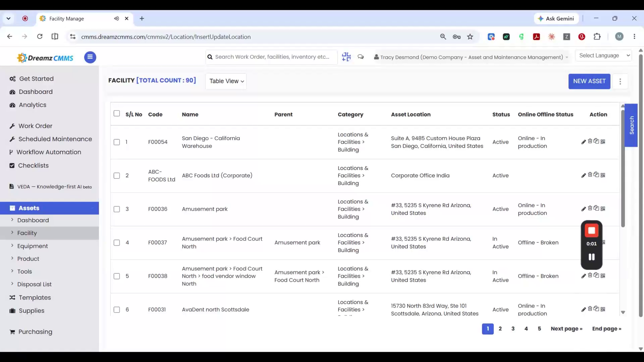Select the AvaDent north Scottsdale checkbox
This screenshot has width=644, height=362.
click(117, 310)
